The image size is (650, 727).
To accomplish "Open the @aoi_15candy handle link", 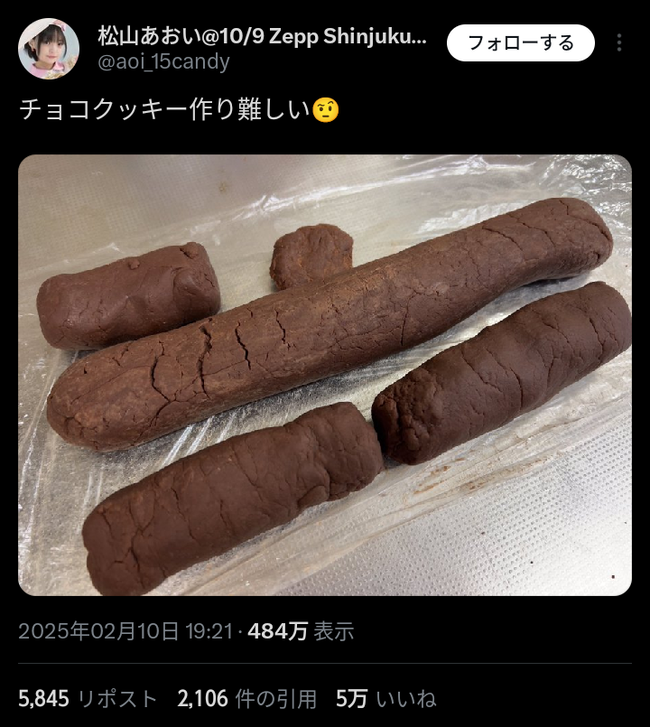I will [164, 62].
